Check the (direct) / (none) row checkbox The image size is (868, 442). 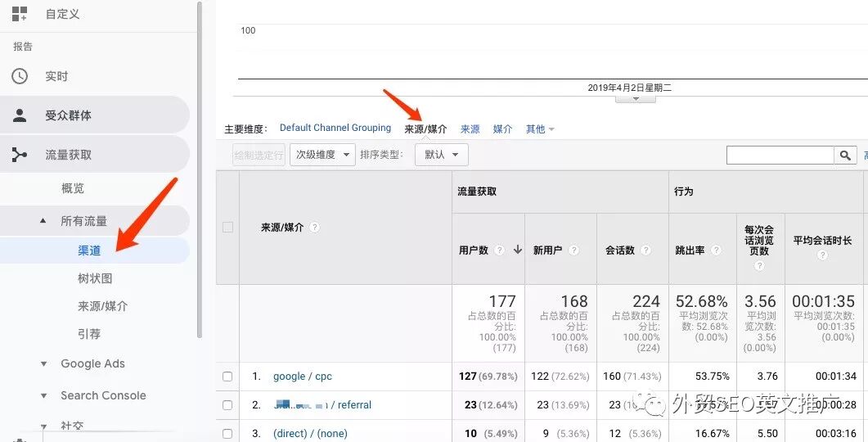(x=227, y=433)
